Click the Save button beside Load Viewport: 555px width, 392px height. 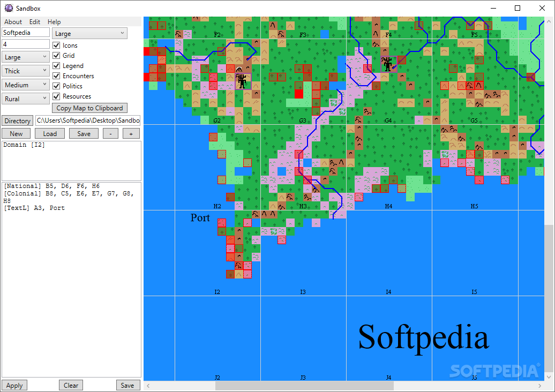pos(84,134)
